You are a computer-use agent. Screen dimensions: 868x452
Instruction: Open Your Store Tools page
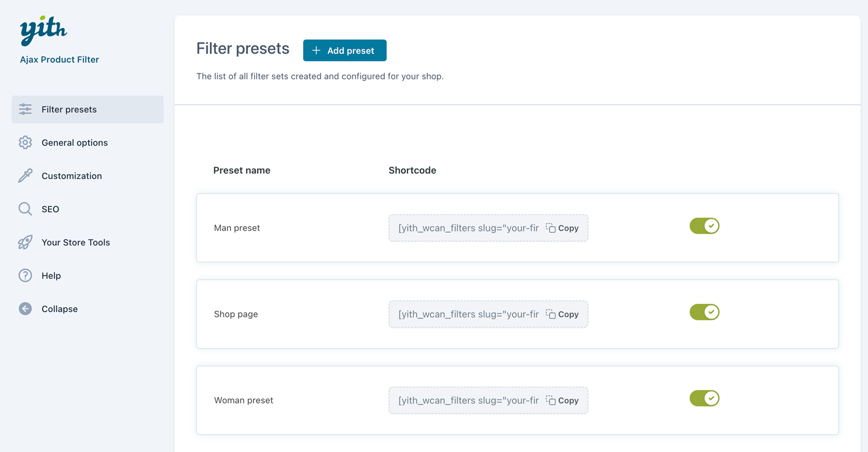tap(76, 242)
